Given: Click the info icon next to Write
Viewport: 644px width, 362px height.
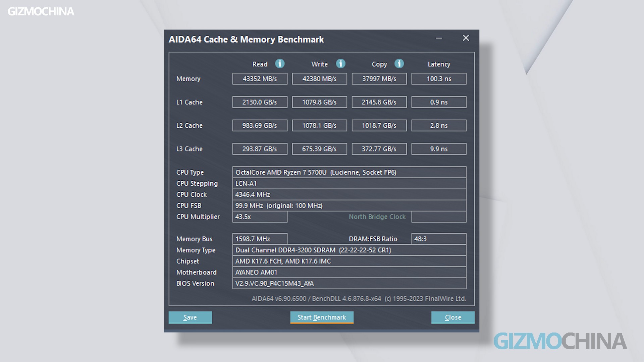Looking at the screenshot, I should coord(340,64).
